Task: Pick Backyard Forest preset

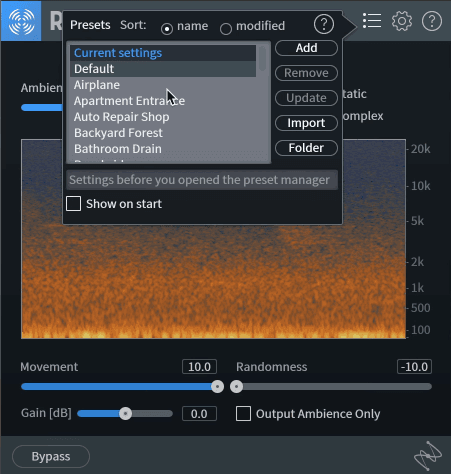Action: [163, 133]
